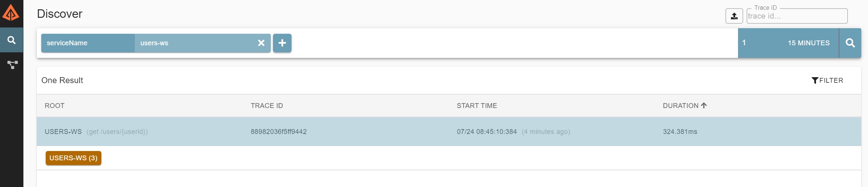Click the Zipkin Lens logo icon
The height and width of the screenshot is (187, 868).
point(11,13)
